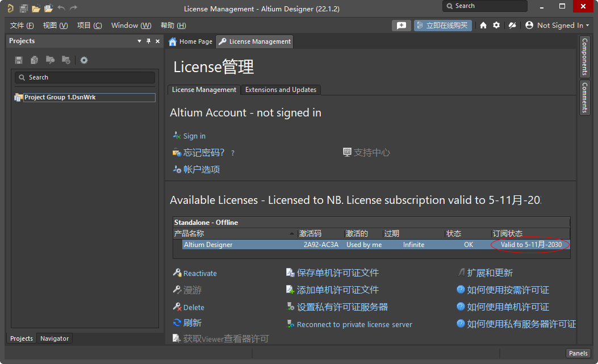Image resolution: width=598 pixels, height=364 pixels.
Task: Click the 扩展和更新 link
Action: coord(490,273)
